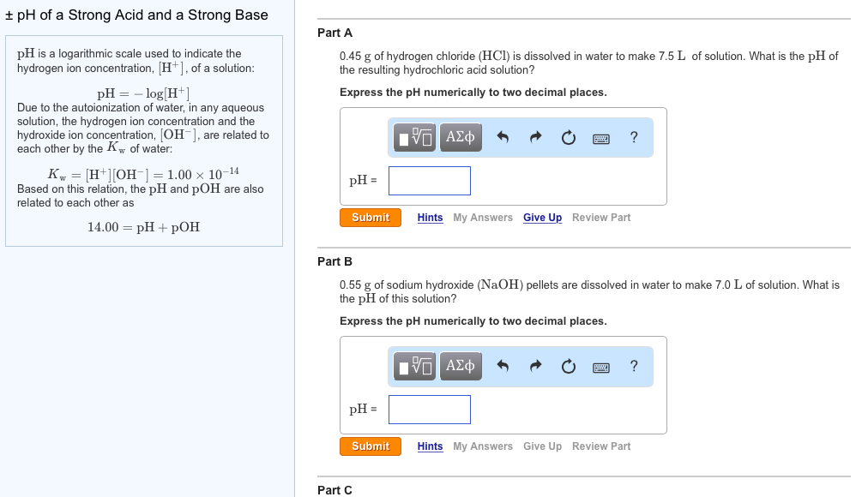Open Hints for Part A

tap(430, 217)
